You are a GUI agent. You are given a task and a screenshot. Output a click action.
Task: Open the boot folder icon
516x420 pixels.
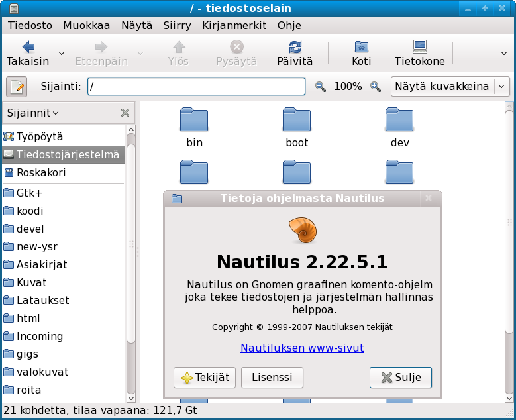click(297, 120)
